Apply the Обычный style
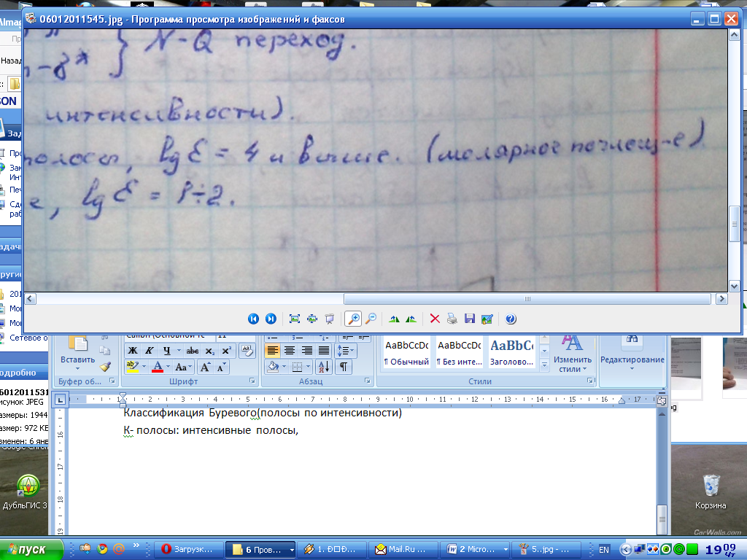Viewport: 747px width, 560px height. (406, 352)
